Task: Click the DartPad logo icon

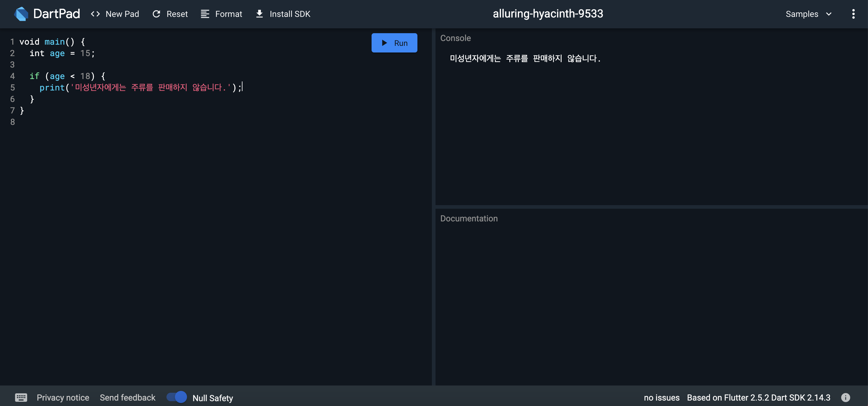Action: click(21, 14)
